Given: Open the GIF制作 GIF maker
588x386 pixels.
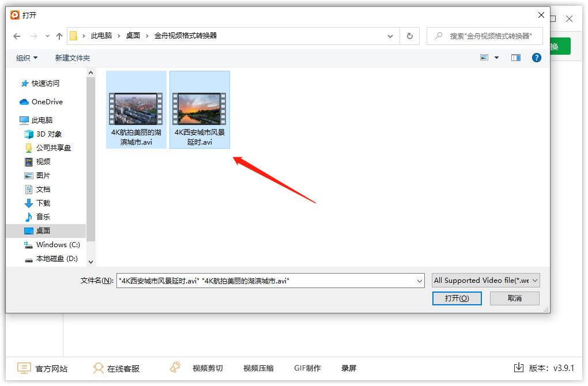Looking at the screenshot, I should click(x=307, y=368).
